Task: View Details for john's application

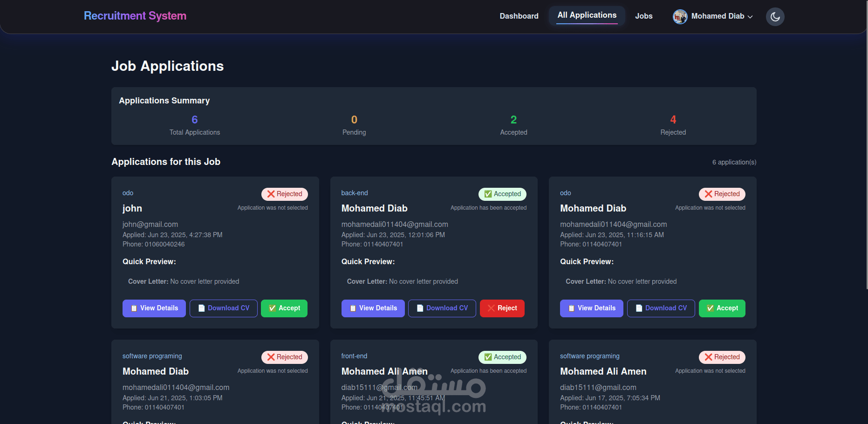Action: [154, 308]
